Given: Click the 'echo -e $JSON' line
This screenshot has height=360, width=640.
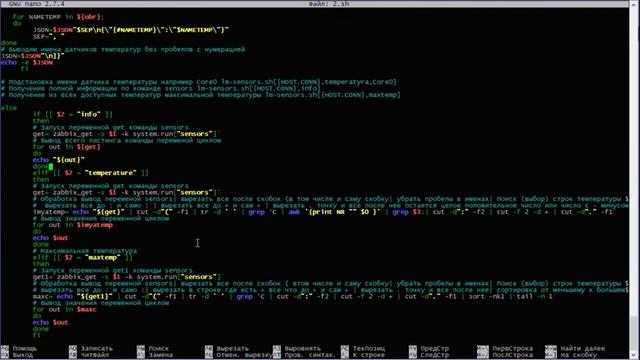Looking at the screenshot, I should 27,62.
